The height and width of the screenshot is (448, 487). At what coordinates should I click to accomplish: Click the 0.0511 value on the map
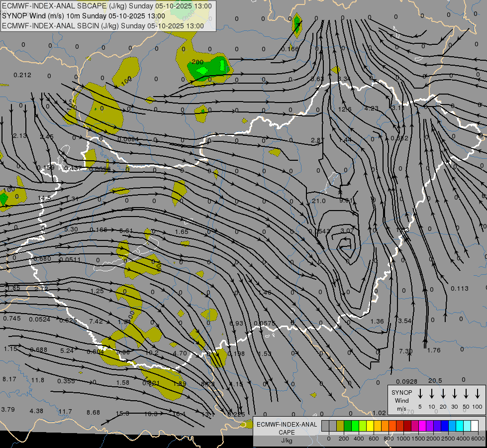70,260
